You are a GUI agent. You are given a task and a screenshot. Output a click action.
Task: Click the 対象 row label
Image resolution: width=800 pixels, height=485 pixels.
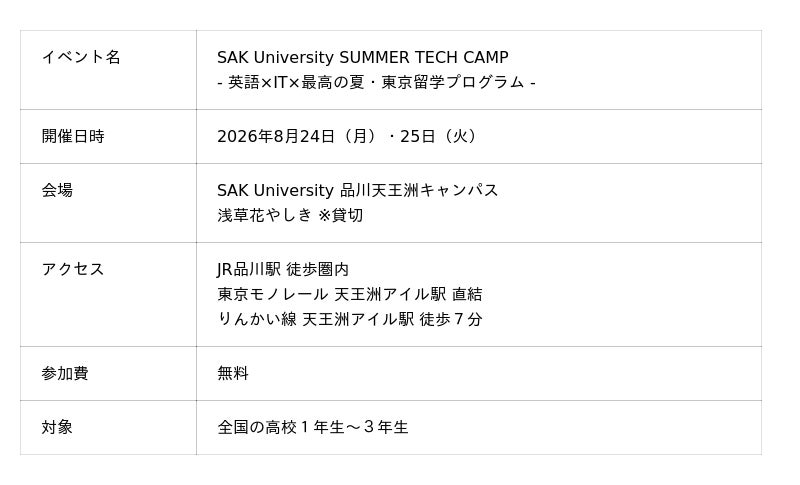pyautogui.click(x=57, y=427)
